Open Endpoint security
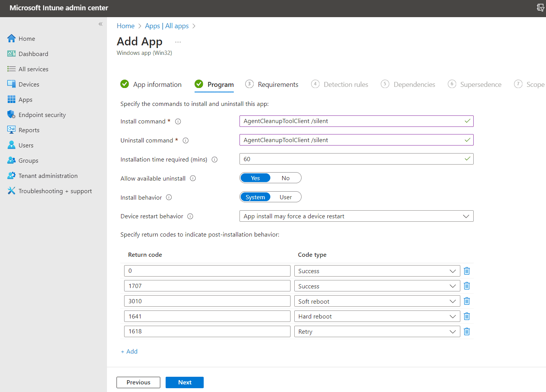This screenshot has height=392, width=546. tap(41, 115)
